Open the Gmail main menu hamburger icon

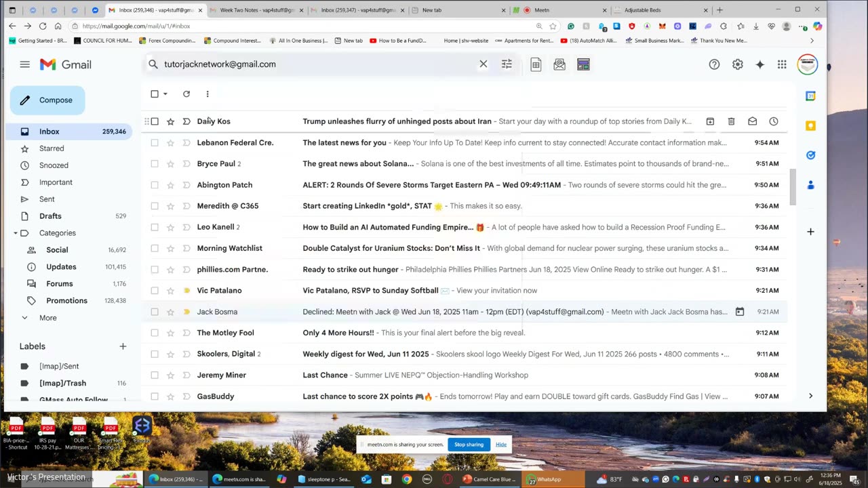25,64
